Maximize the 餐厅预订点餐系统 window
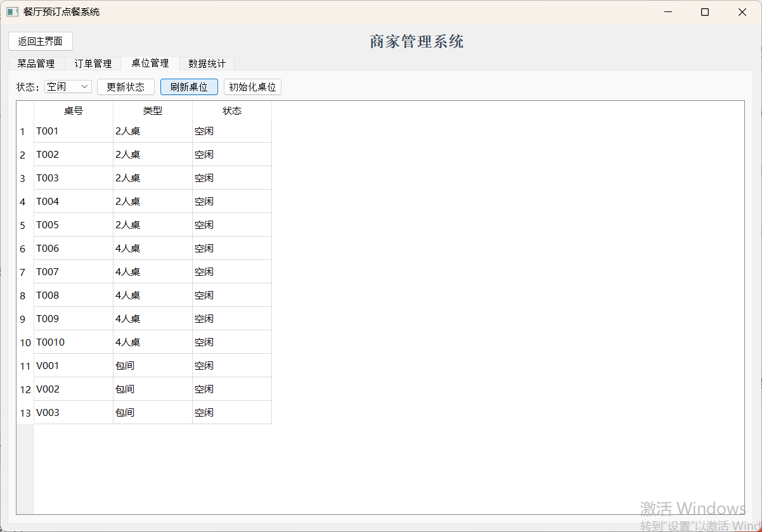This screenshot has height=532, width=762. pyautogui.click(x=705, y=12)
